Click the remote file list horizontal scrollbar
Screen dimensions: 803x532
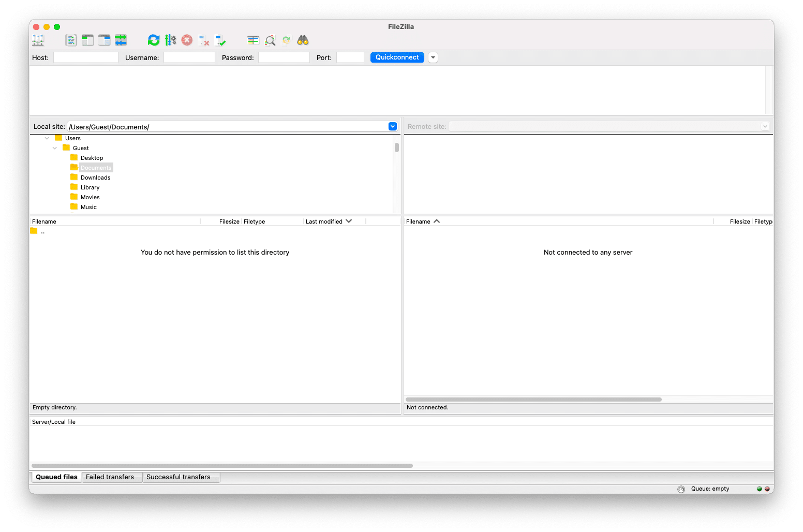pos(534,400)
